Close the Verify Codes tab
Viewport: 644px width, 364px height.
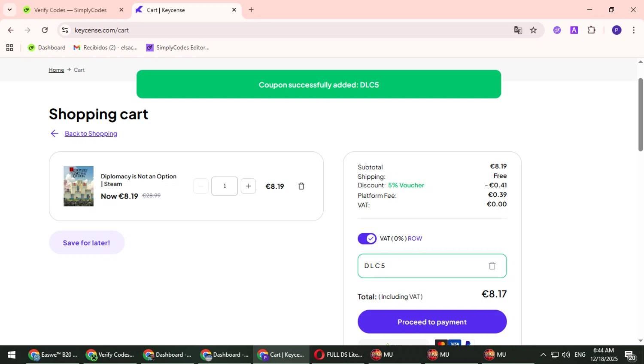[122, 10]
